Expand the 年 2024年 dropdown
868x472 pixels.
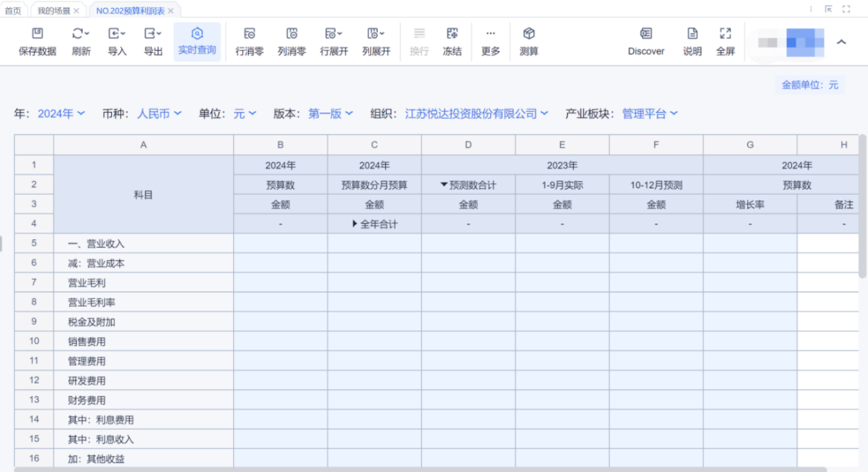(x=61, y=114)
